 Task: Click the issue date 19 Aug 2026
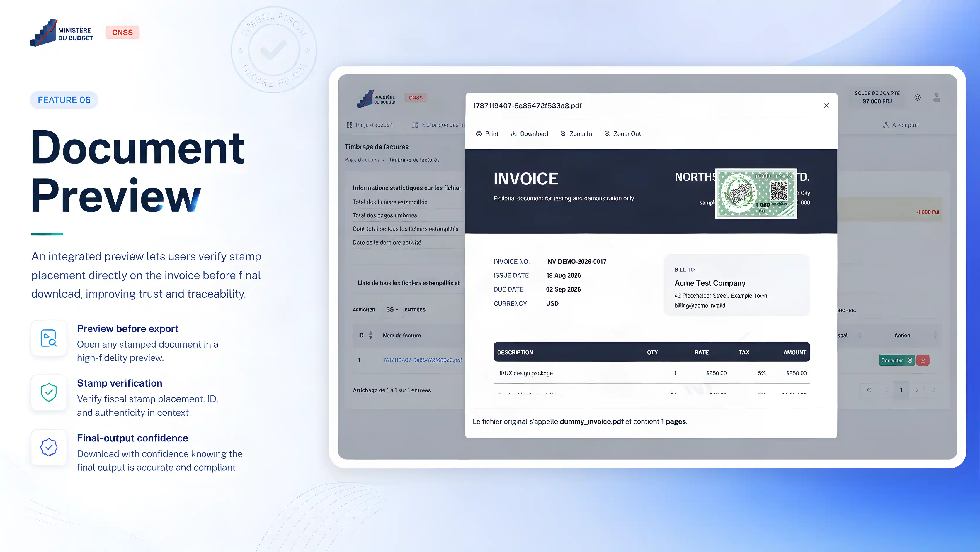coord(563,275)
